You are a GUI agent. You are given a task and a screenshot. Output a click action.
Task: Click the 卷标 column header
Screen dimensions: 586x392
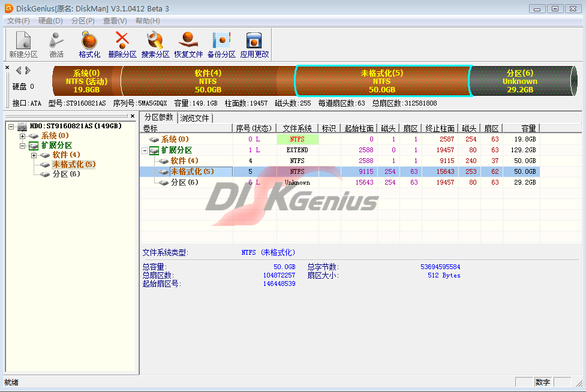(187, 128)
